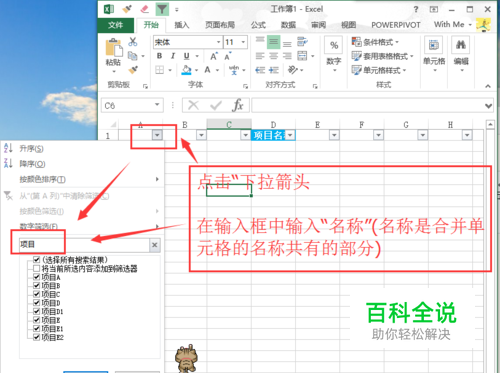Switch to the 公式 Formulas tab

click(x=258, y=25)
